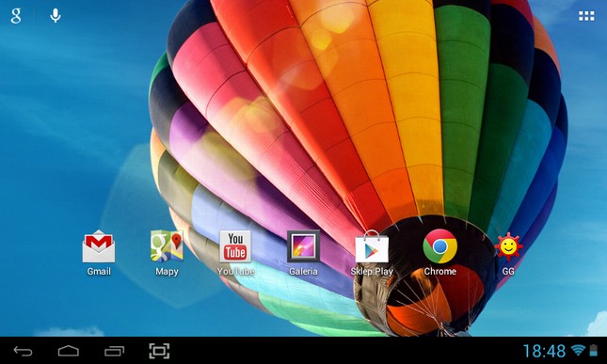Tap the Back navigation button

(23, 351)
